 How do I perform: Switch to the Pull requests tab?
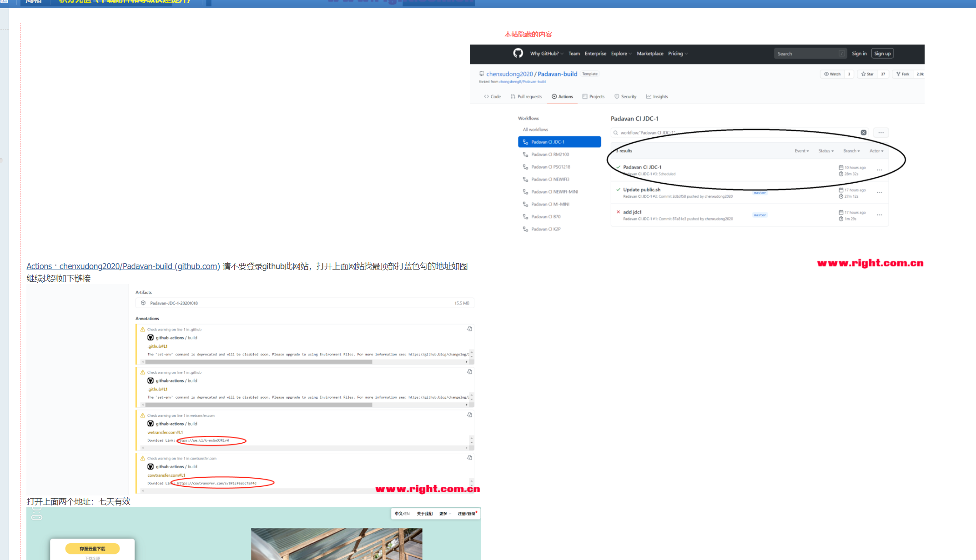[x=526, y=97]
